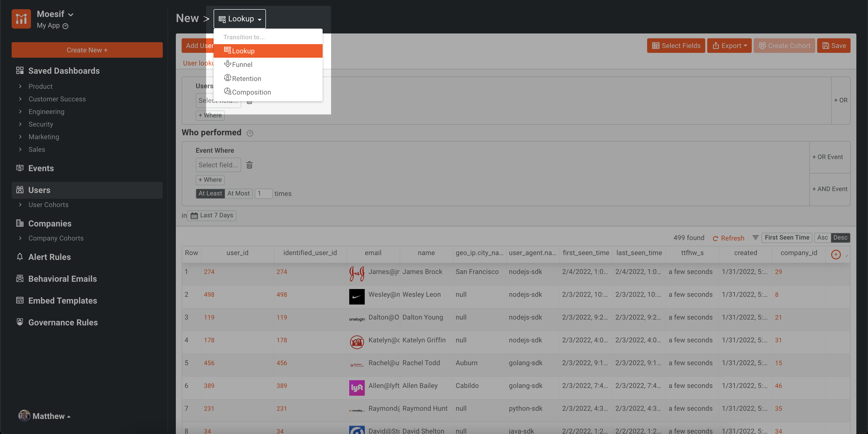Click the sort filter lines icon
Image resolution: width=868 pixels, height=434 pixels.
coord(755,238)
